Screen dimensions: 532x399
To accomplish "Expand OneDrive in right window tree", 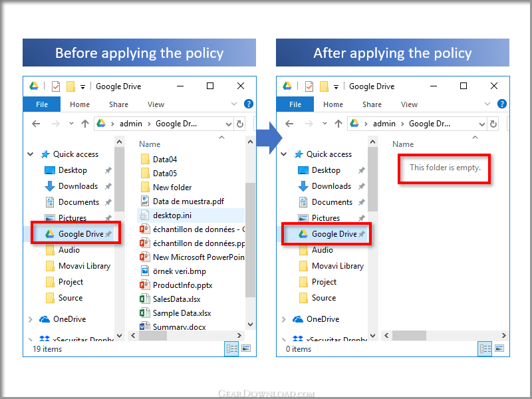I will click(284, 319).
